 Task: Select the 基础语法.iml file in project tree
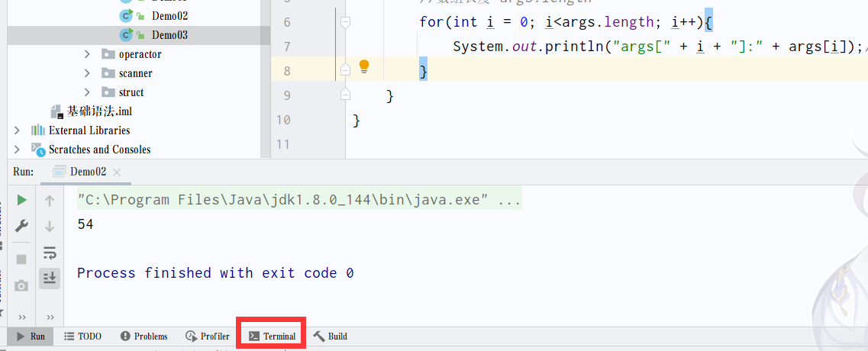99,111
